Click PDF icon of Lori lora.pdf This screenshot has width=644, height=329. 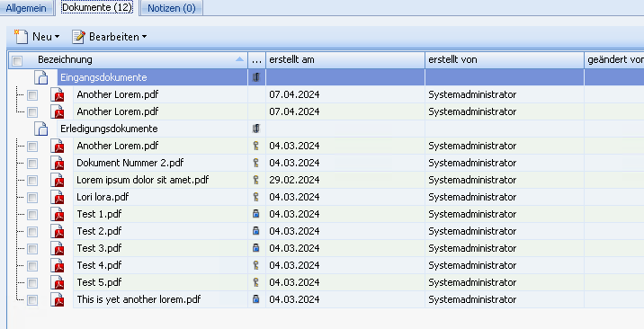point(58,197)
